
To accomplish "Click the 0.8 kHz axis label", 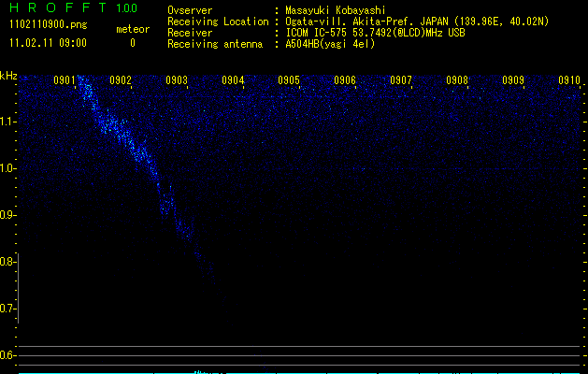I will point(7,262).
